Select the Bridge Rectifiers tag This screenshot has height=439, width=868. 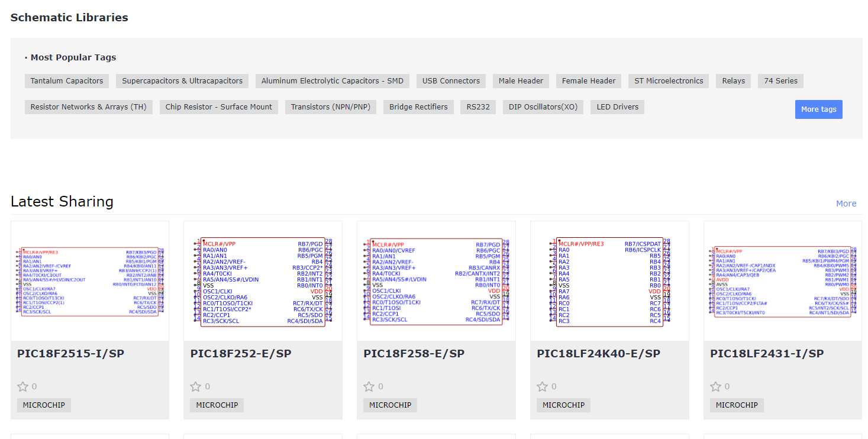[418, 107]
